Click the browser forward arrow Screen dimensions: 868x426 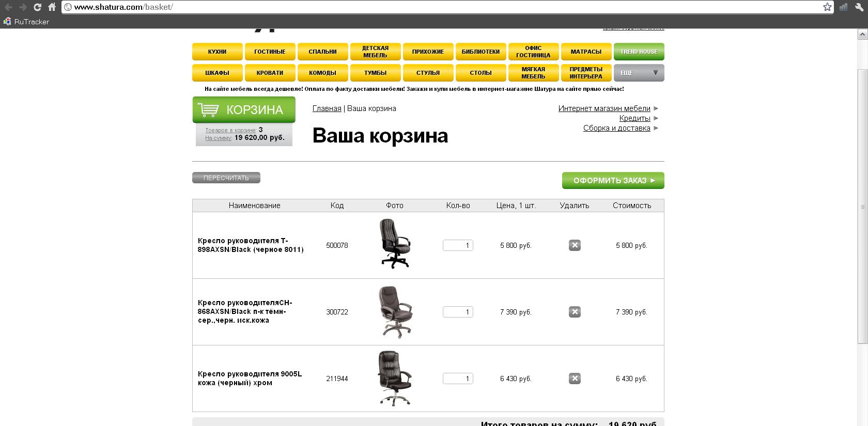pos(23,7)
